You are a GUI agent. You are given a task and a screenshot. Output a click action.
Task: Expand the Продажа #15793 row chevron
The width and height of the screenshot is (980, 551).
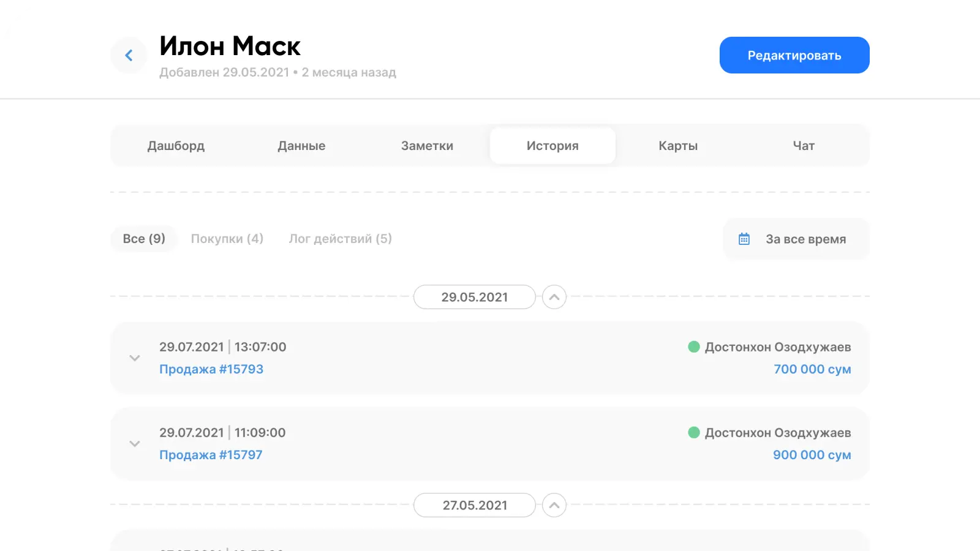pos(135,358)
